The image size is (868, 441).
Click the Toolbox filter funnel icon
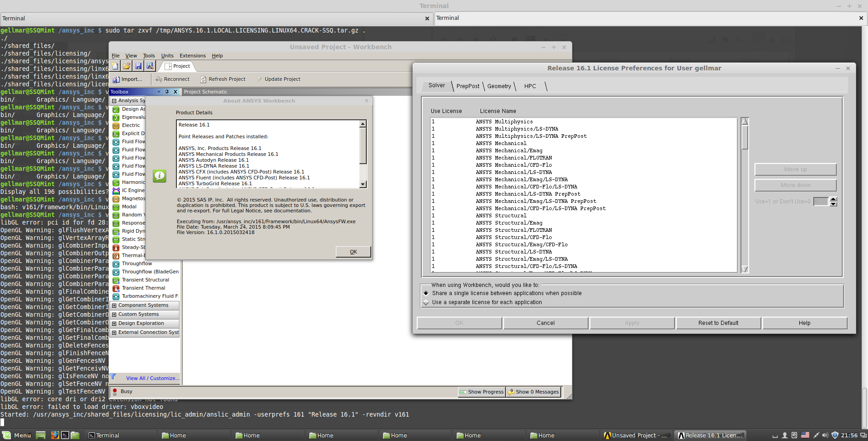pyautogui.click(x=113, y=377)
